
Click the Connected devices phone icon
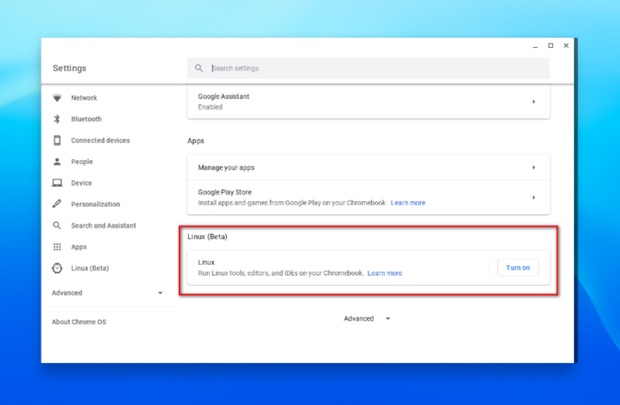coord(57,140)
